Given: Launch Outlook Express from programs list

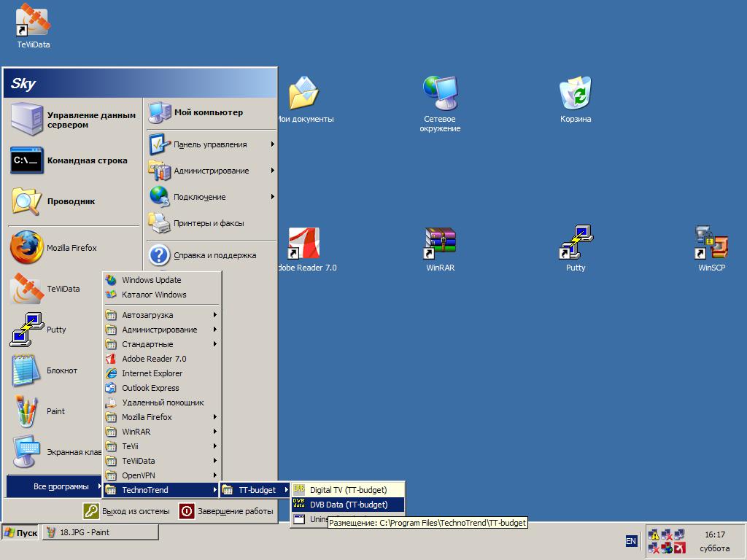Looking at the screenshot, I should tap(162, 388).
